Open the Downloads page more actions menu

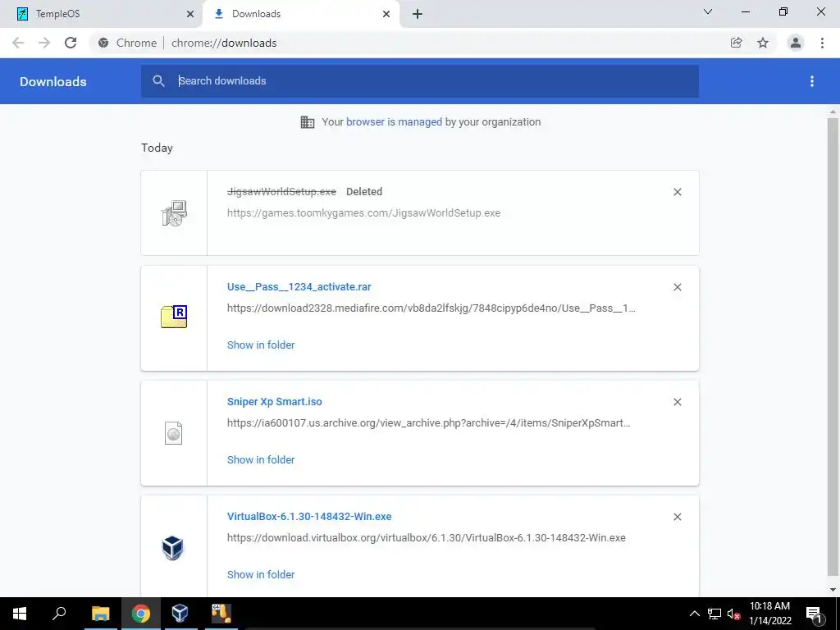(x=812, y=81)
